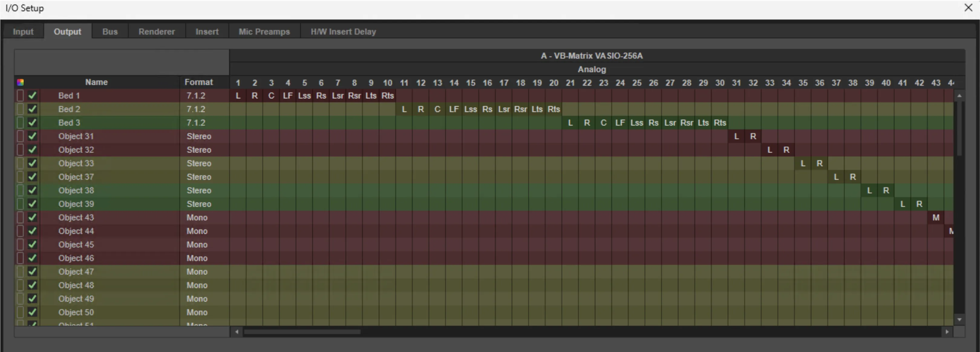This screenshot has width=980, height=352.
Task: Toggle the Bed 3 active checkbox
Action: tap(32, 122)
